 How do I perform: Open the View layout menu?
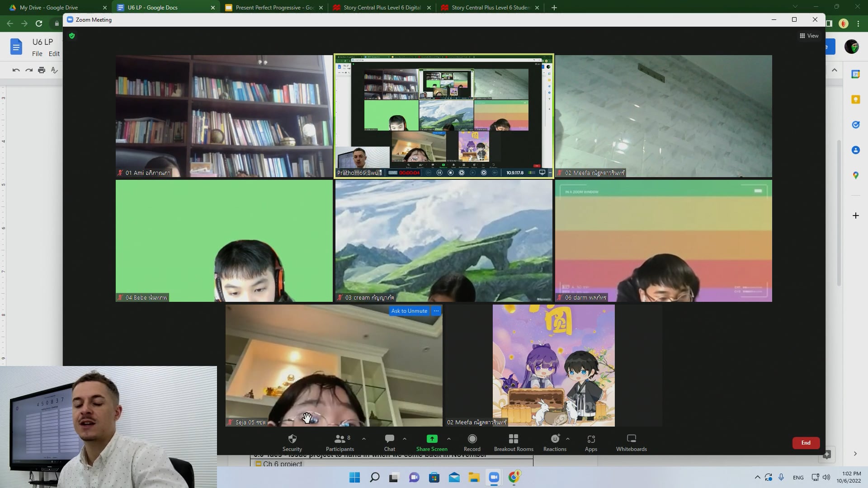pos(809,36)
